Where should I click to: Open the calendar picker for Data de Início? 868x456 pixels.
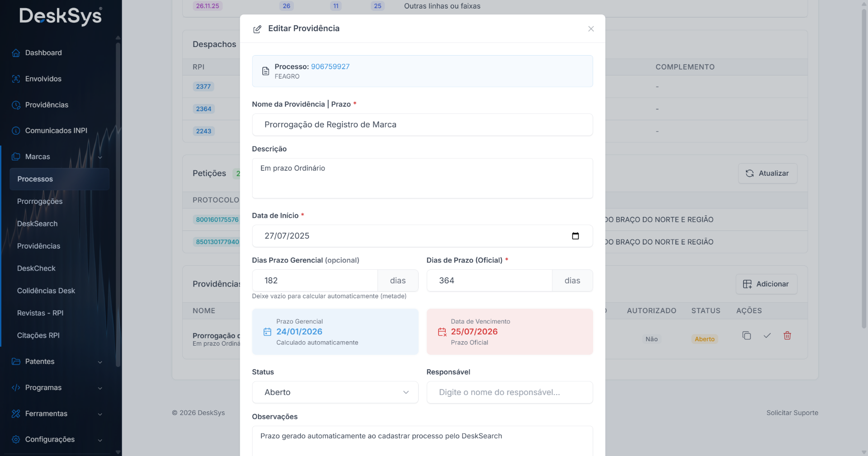coord(576,236)
